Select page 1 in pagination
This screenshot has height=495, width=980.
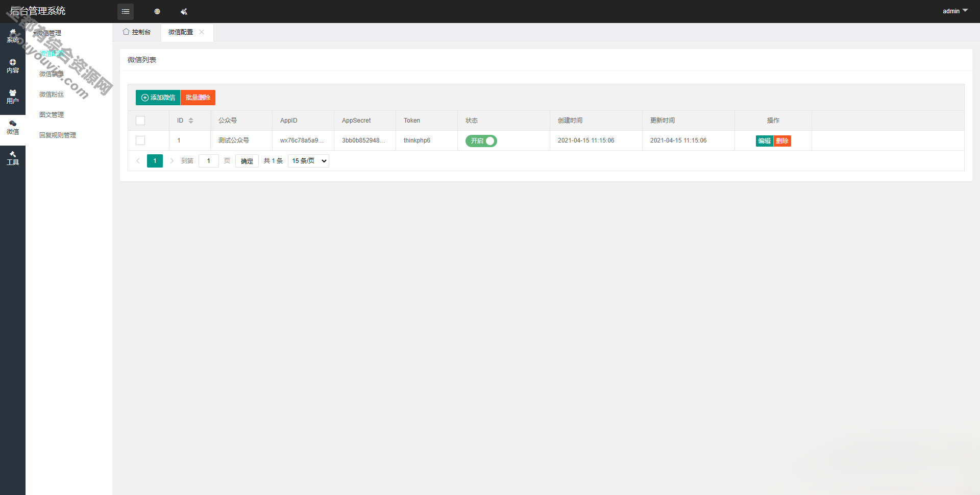pyautogui.click(x=155, y=161)
